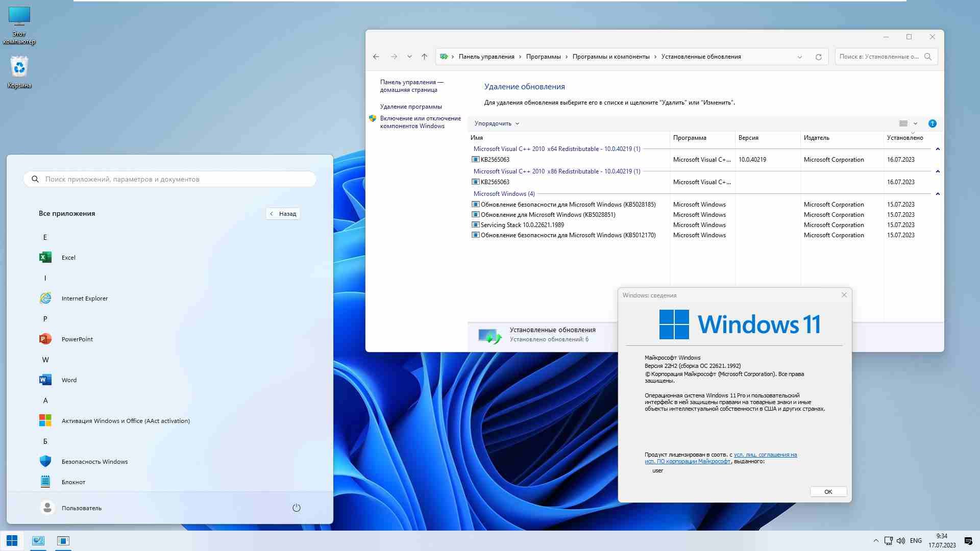Sort by Программа column header
980x551 pixels.
(x=702, y=138)
